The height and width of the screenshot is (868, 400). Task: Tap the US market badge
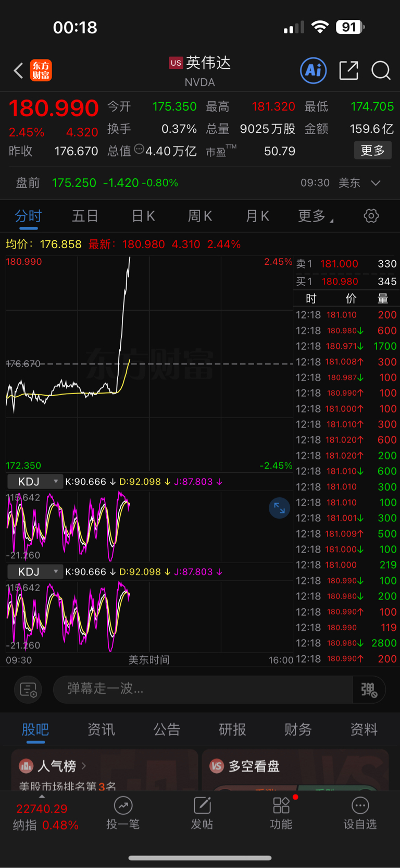176,63
